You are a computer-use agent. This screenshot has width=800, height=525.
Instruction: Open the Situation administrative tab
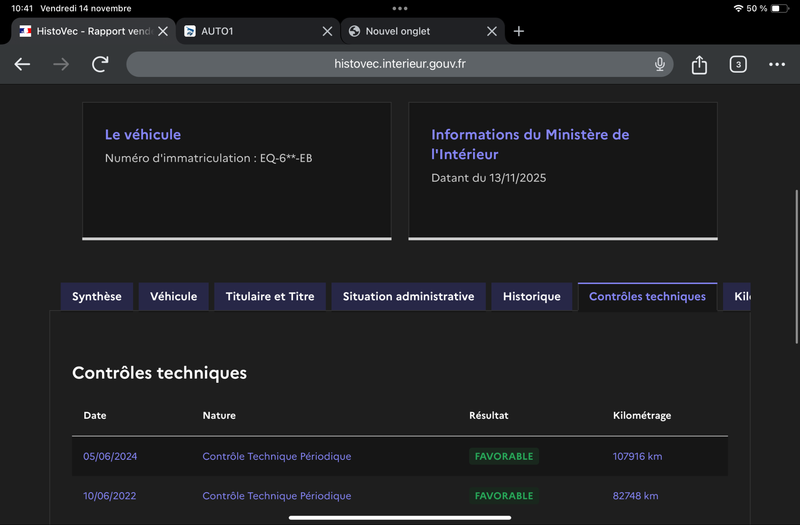click(x=408, y=297)
